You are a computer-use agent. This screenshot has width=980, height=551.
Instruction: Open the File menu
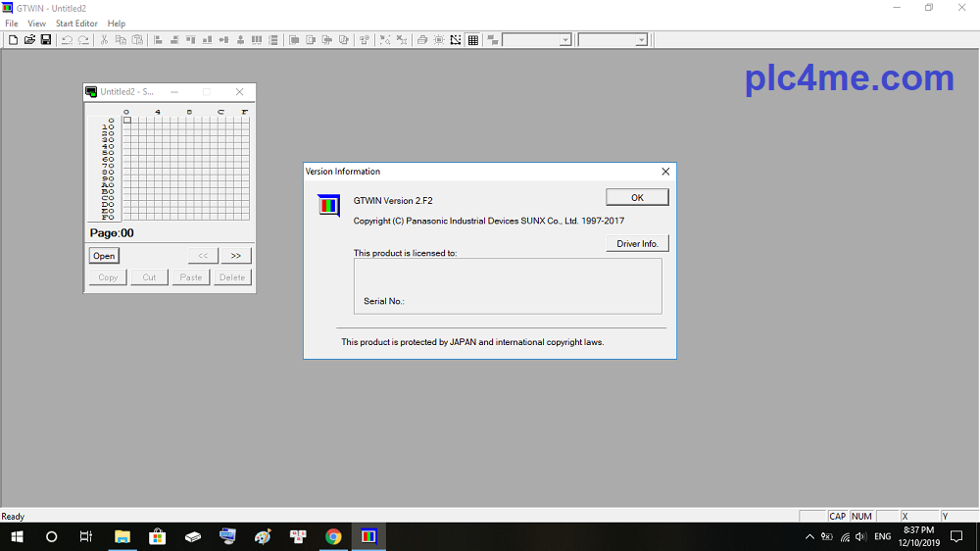coord(12,24)
